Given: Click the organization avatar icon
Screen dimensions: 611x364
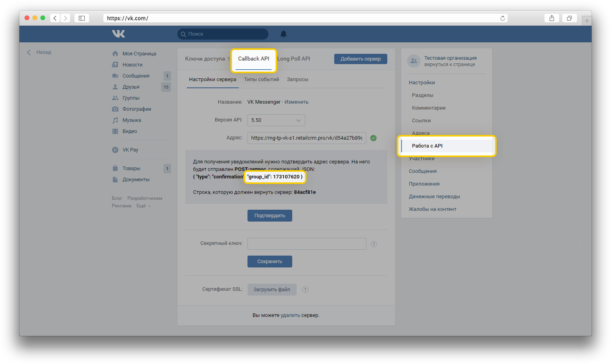Looking at the screenshot, I should 414,61.
